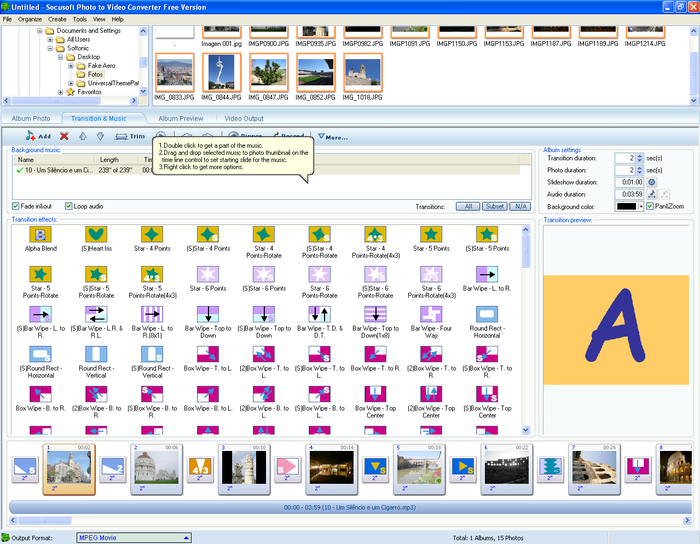
Task: Expand the Favoritos folder node
Action: [60, 92]
